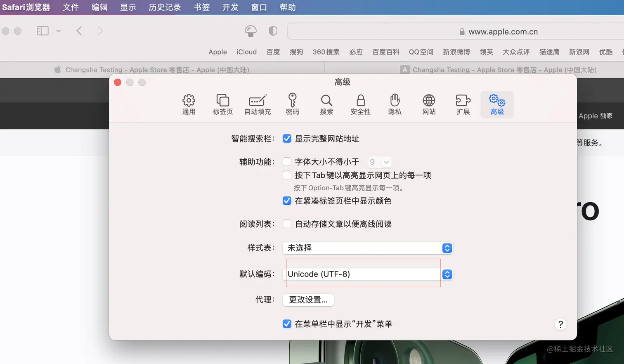Open the 文件 menu

click(71, 7)
